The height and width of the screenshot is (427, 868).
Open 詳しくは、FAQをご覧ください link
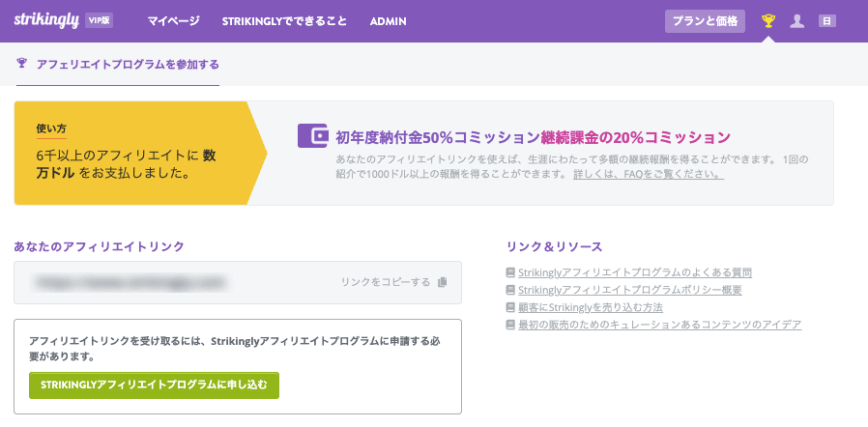click(x=649, y=175)
